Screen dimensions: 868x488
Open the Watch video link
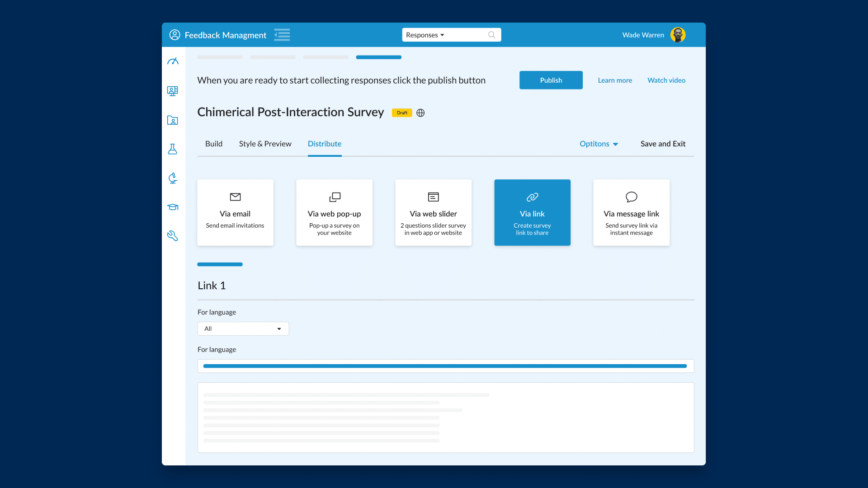tap(666, 80)
